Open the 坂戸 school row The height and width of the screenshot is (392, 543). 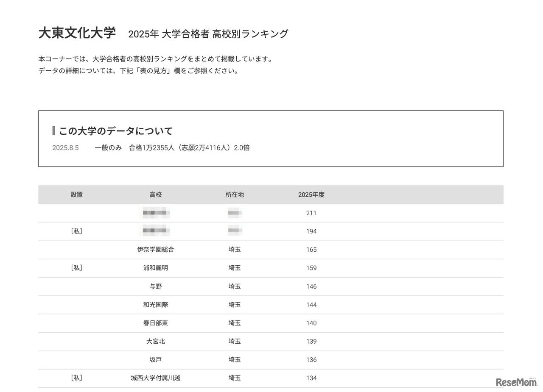tap(156, 359)
